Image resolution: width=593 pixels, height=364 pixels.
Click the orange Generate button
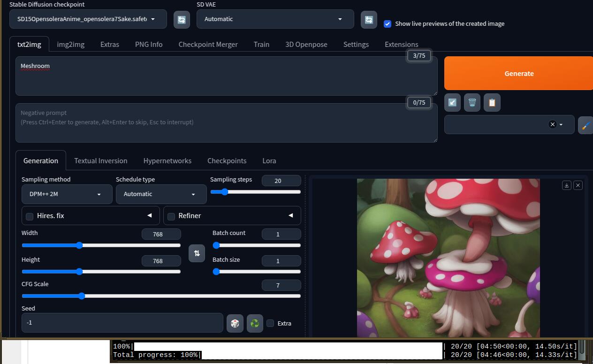click(x=518, y=73)
